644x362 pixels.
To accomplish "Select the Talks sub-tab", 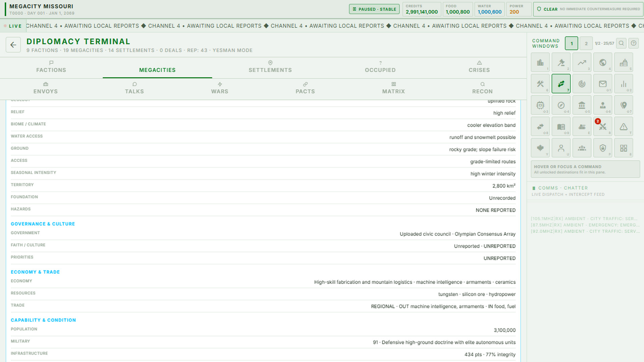I will [x=134, y=88].
